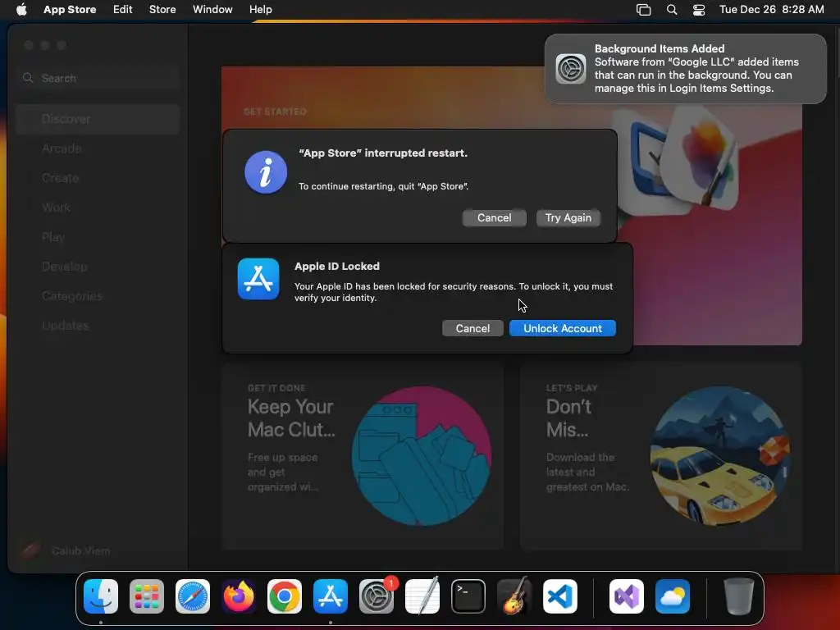Select Play in the sidebar
840x630 pixels.
[98, 237]
